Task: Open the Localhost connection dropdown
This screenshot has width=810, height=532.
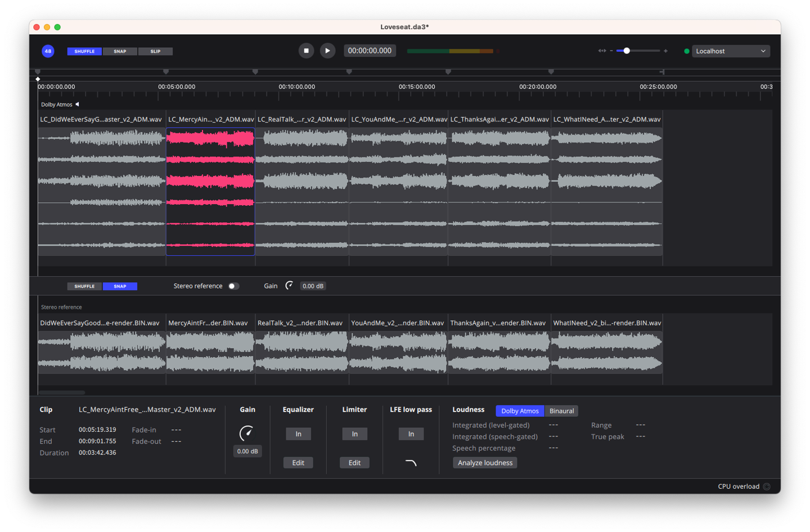Action: pyautogui.click(x=730, y=51)
